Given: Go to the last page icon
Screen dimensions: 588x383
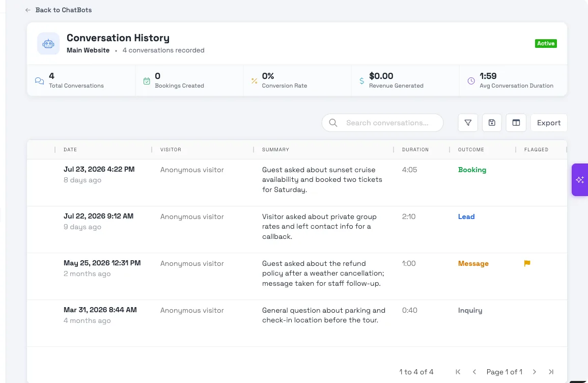Looking at the screenshot, I should 551,372.
